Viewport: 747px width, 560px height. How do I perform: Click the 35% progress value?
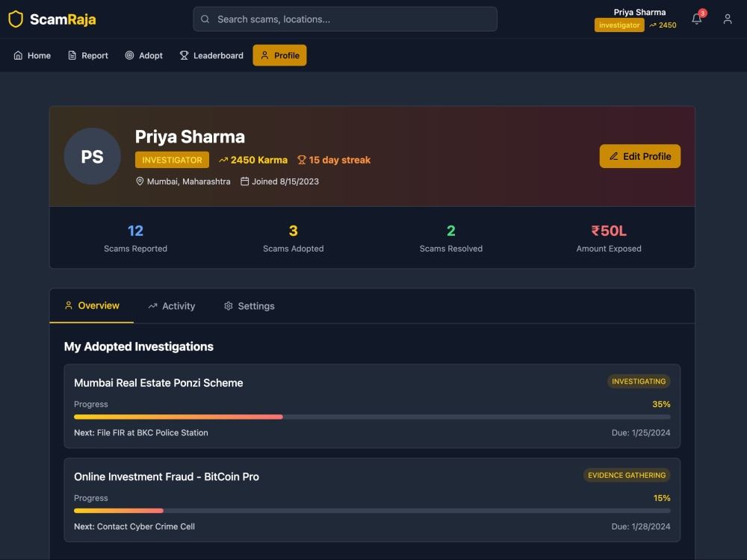click(x=661, y=404)
